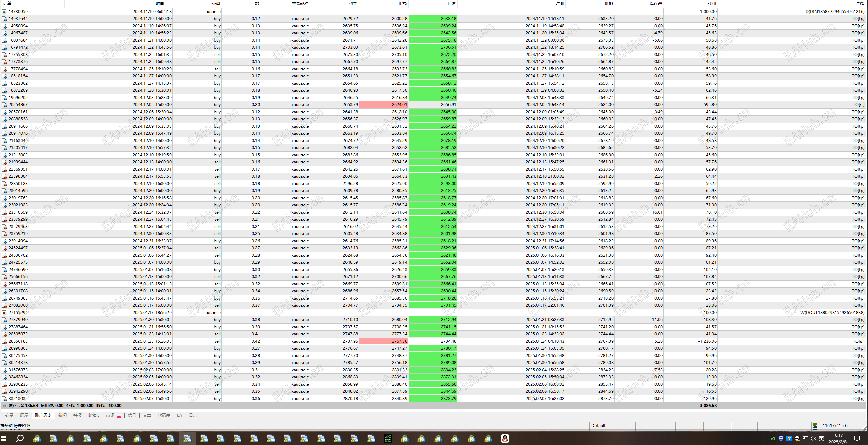Click the 获利 column header
This screenshot has height=445, width=868.
pyautogui.click(x=711, y=3)
